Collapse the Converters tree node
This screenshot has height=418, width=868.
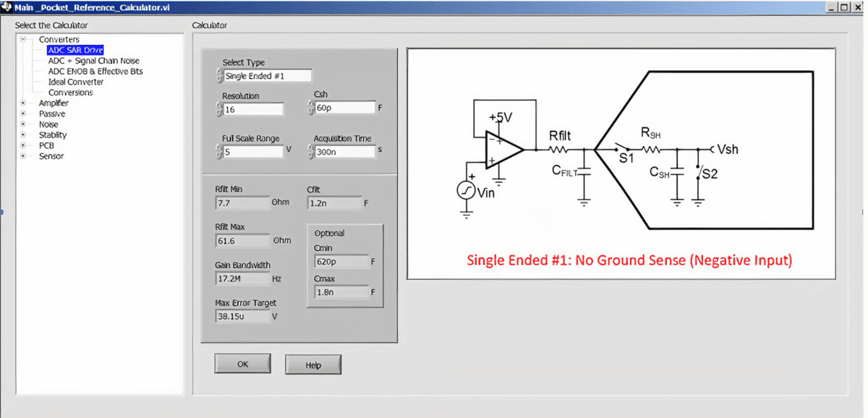click(23, 39)
